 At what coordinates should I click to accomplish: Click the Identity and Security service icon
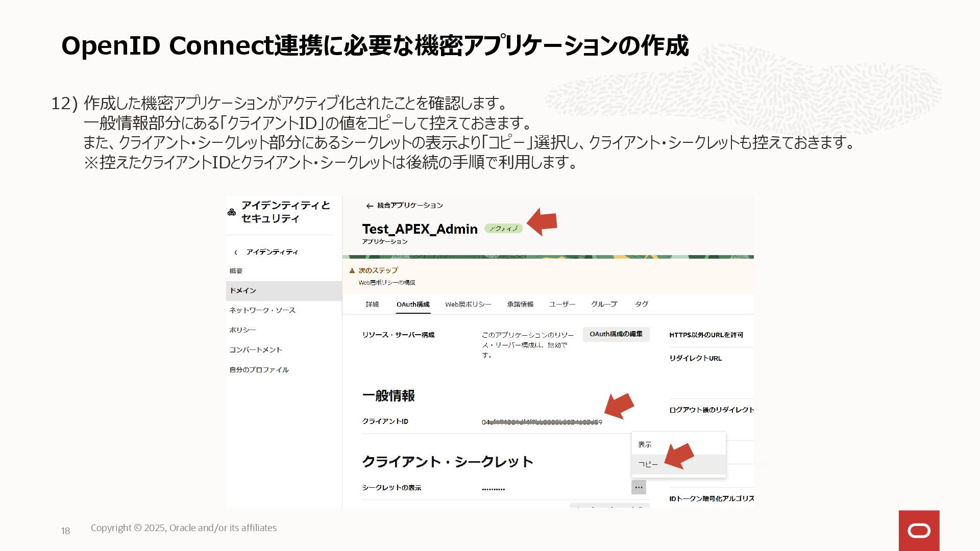[x=232, y=212]
